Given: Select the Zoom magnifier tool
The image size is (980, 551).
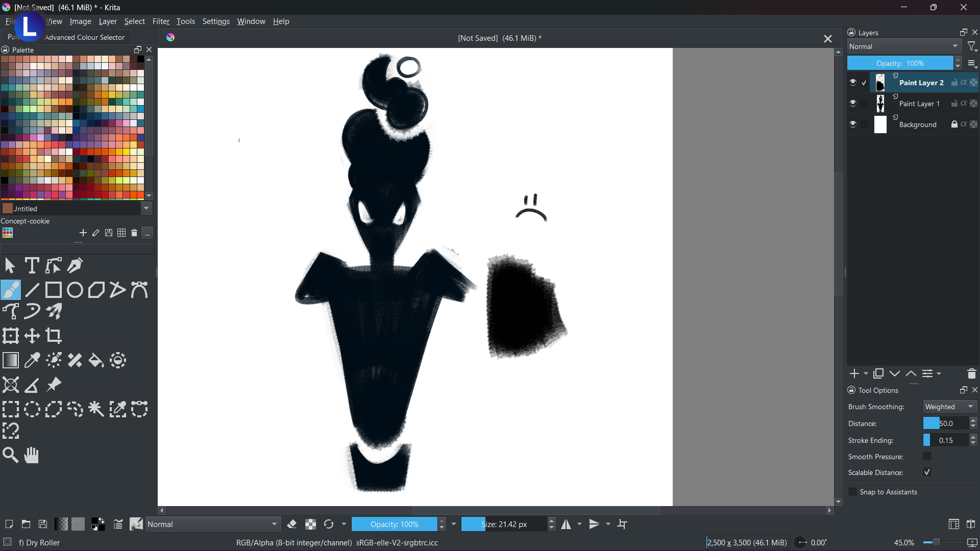Looking at the screenshot, I should tap(10, 455).
